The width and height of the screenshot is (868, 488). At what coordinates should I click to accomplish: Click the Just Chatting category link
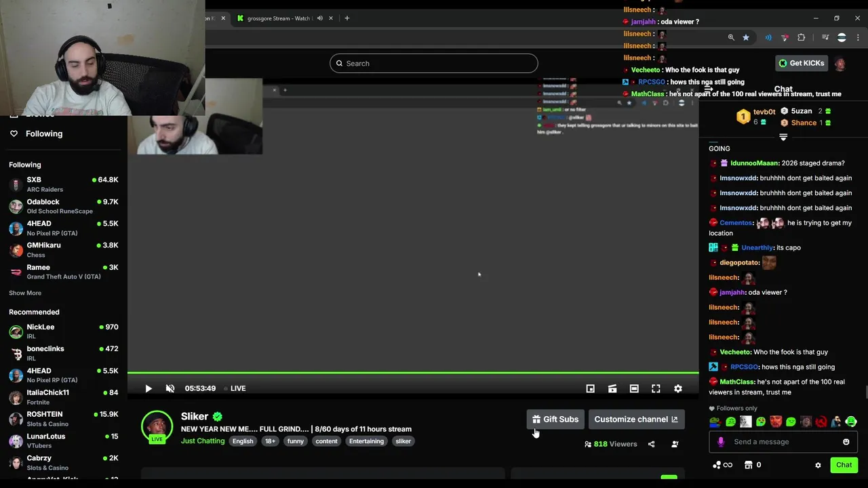point(203,441)
